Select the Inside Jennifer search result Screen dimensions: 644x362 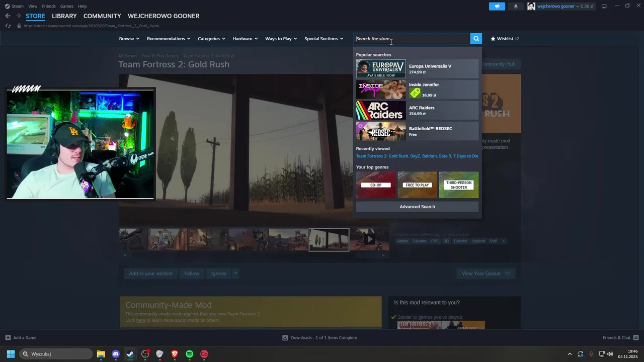[417, 89]
